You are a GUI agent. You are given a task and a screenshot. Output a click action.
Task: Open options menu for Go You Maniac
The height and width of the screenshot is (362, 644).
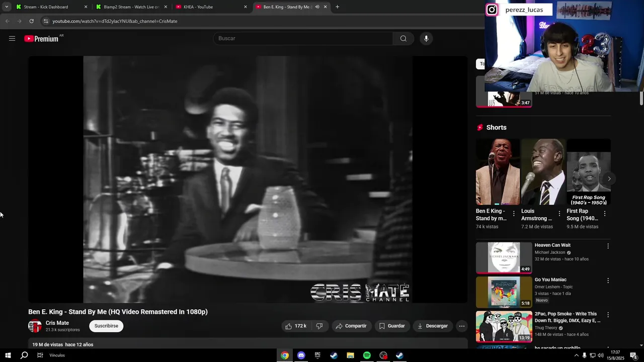[x=608, y=281]
